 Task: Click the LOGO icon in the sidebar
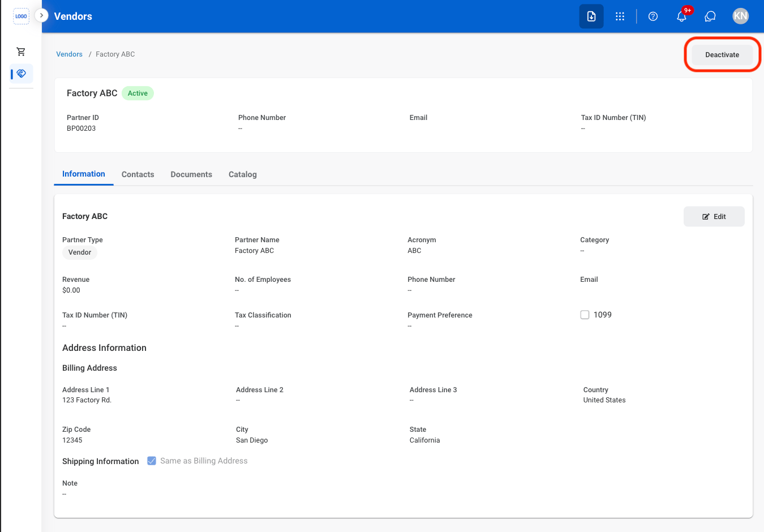(x=21, y=16)
